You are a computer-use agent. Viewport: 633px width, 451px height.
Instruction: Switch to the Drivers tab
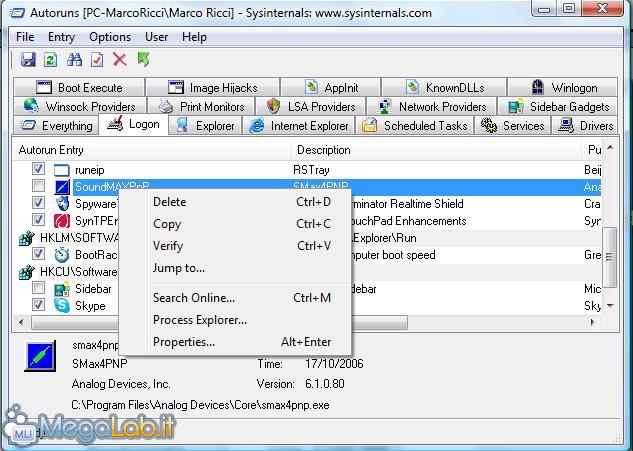tap(585, 126)
